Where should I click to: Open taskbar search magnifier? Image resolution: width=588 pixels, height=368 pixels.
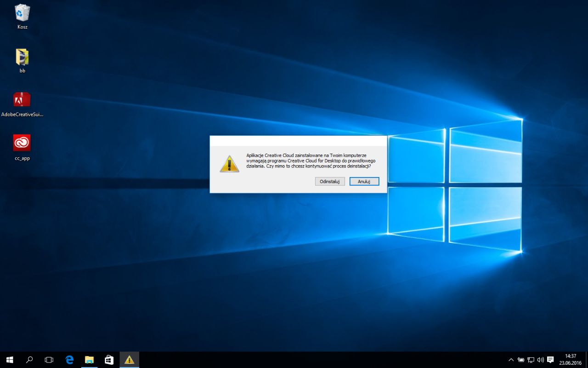coord(29,360)
